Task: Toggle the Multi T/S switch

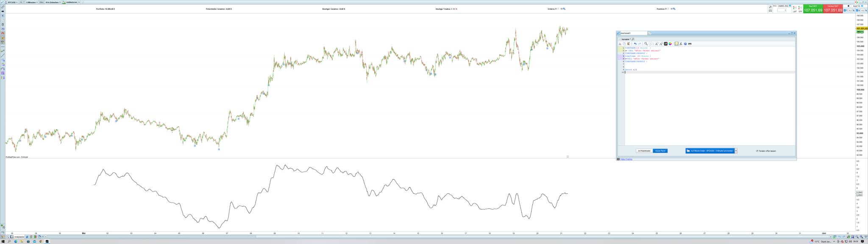Action: pyautogui.click(x=849, y=6)
